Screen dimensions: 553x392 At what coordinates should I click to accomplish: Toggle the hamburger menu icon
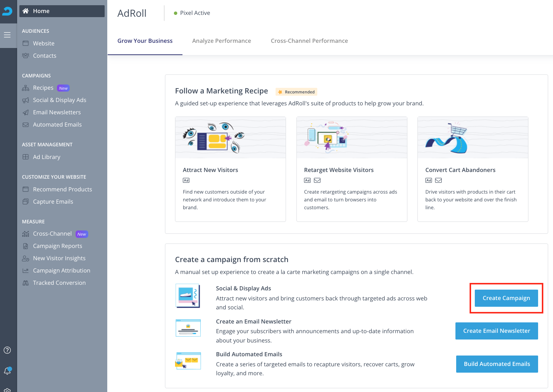(7, 35)
